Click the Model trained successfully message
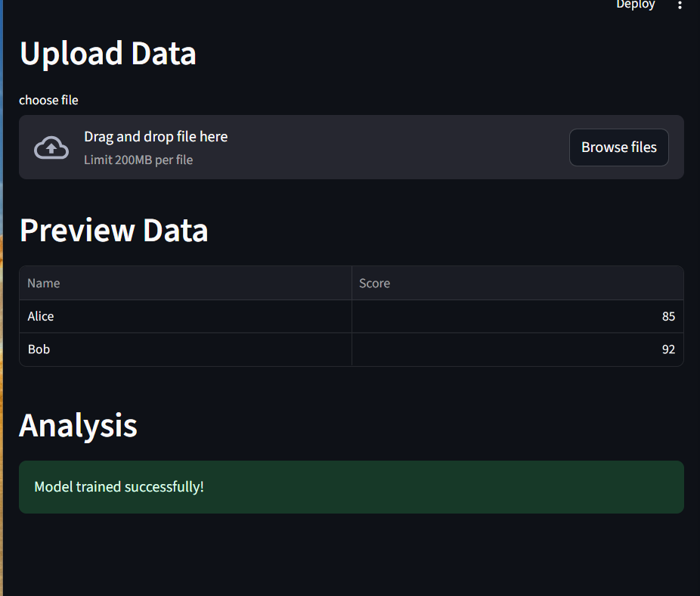Screen dimensions: 700x596 coord(119,486)
